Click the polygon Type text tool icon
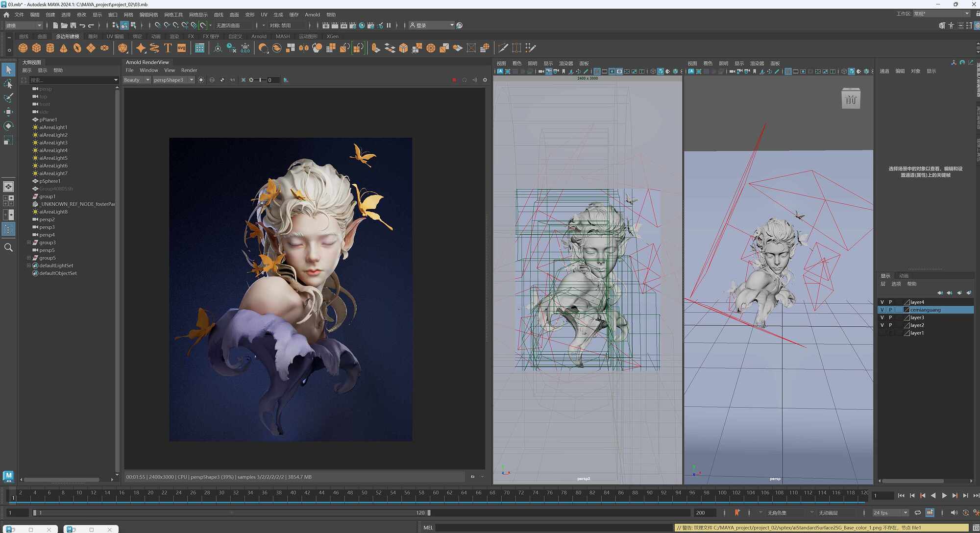Image resolution: width=980 pixels, height=533 pixels. pos(168,48)
